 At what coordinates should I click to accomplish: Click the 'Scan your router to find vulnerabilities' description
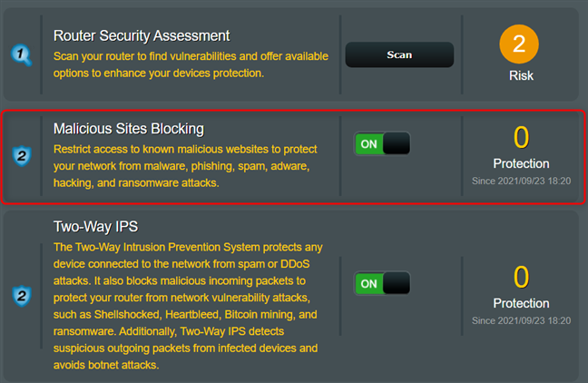[191, 64]
